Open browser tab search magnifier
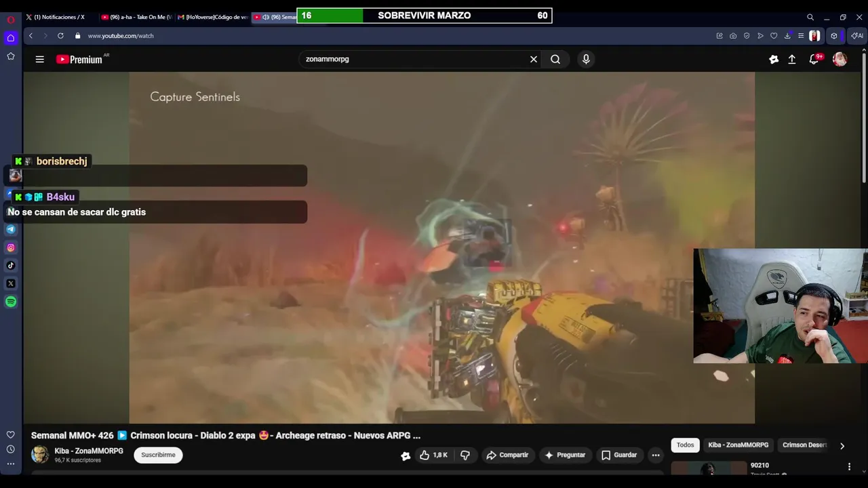Screen dimensions: 868x488 (x=810, y=17)
